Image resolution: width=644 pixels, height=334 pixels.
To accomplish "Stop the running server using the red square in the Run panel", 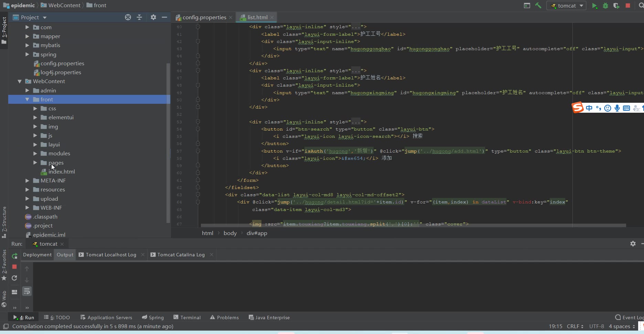I will coord(14,267).
